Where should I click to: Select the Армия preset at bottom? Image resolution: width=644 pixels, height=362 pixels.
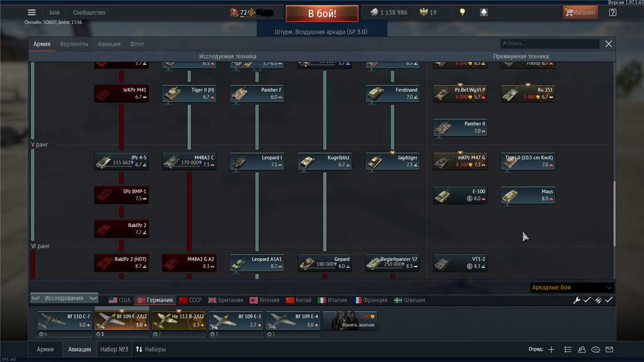coord(45,349)
